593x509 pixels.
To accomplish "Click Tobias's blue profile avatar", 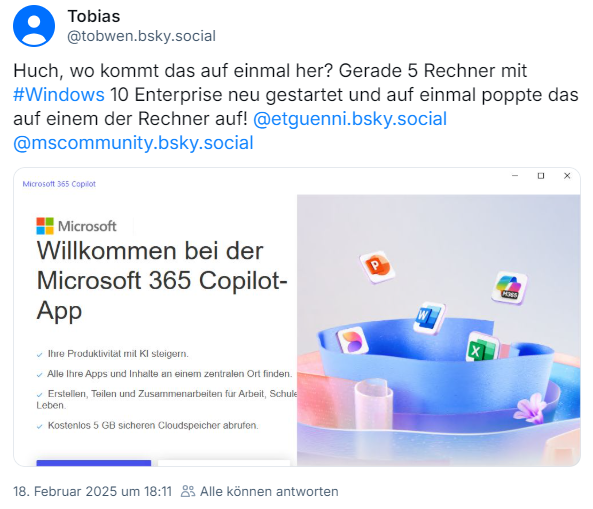I will (x=34, y=26).
